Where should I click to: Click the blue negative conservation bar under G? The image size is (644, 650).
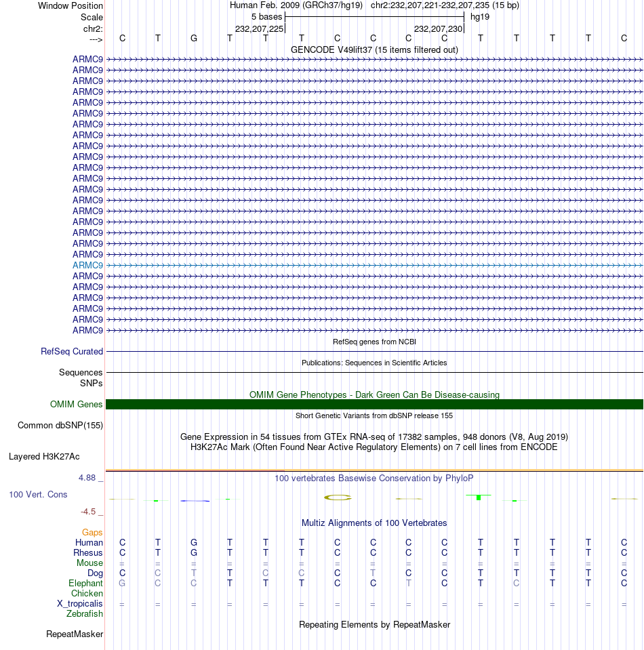[195, 501]
